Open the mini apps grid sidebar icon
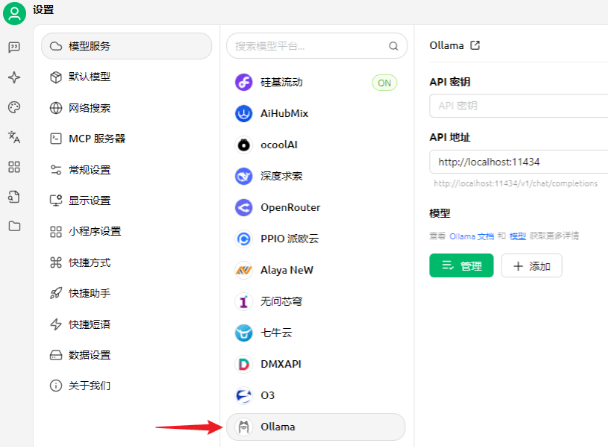 point(14,167)
